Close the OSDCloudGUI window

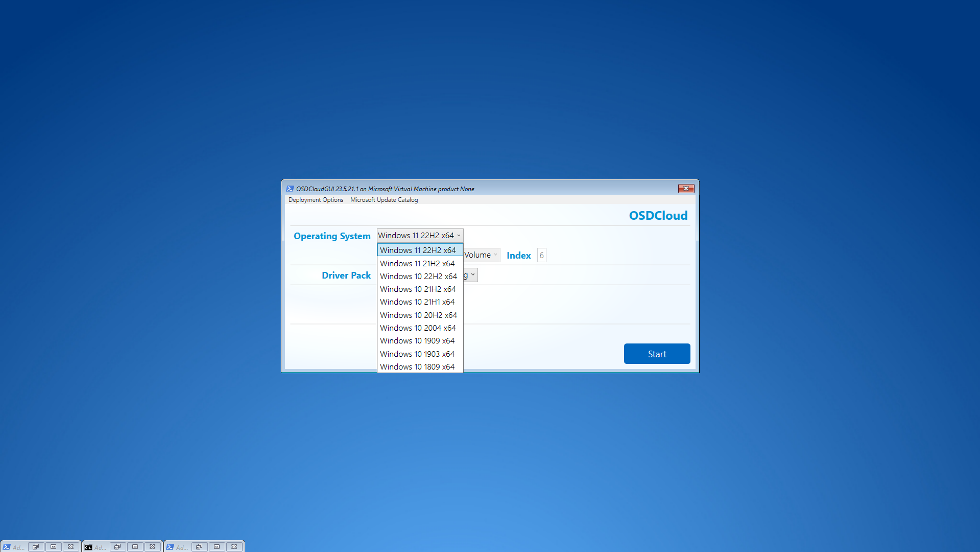pos(686,189)
